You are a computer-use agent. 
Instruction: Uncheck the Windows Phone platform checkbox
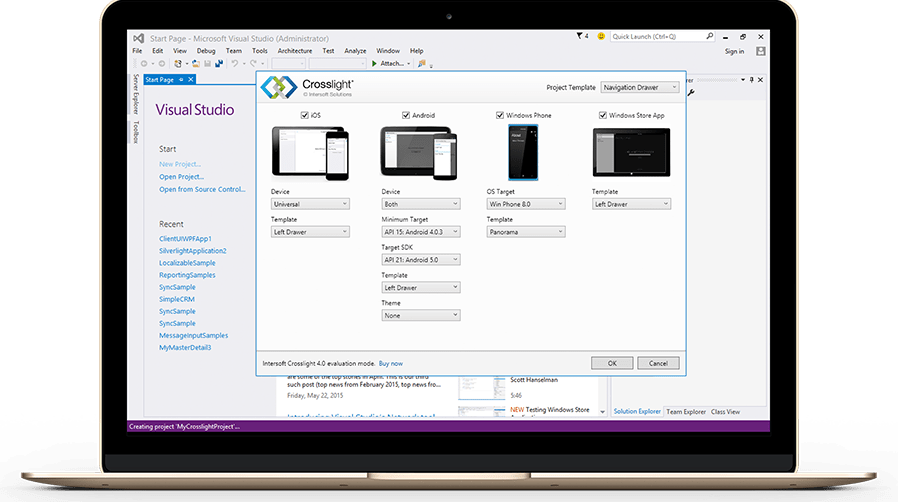pos(500,115)
